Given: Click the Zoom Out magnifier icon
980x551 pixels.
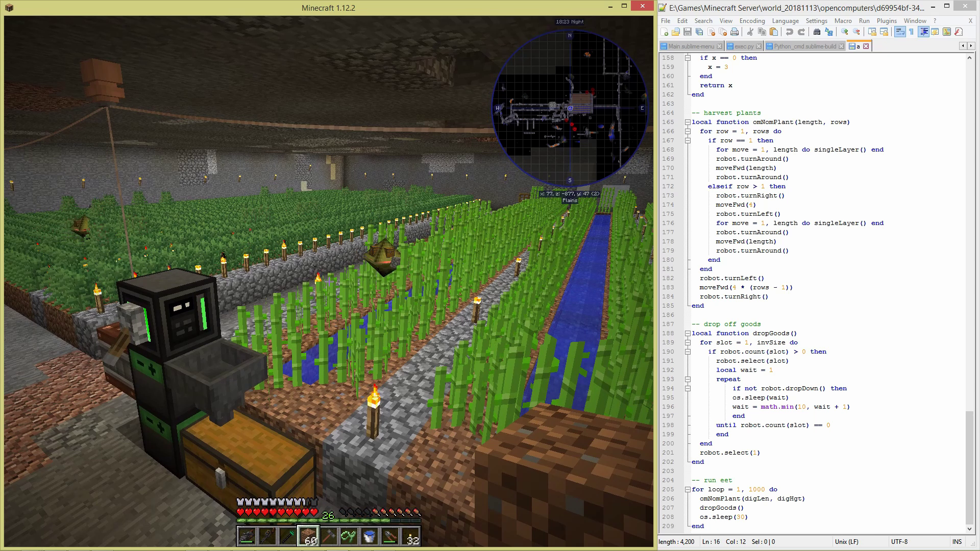Looking at the screenshot, I should (x=856, y=32).
